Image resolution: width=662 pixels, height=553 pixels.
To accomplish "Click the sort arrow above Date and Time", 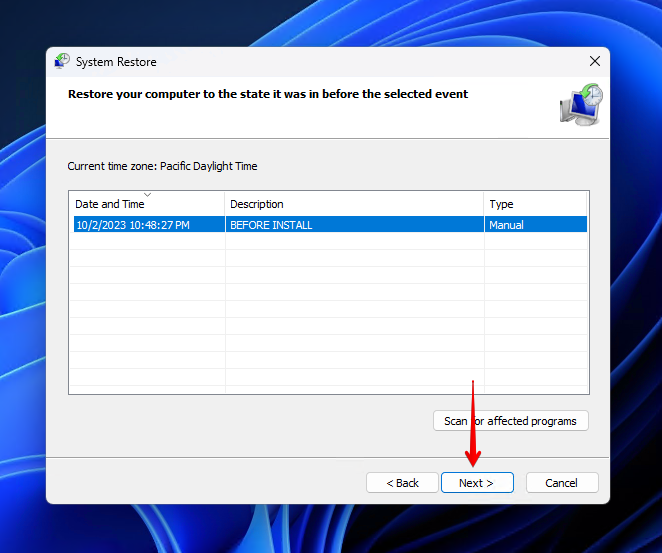I will pos(147,194).
